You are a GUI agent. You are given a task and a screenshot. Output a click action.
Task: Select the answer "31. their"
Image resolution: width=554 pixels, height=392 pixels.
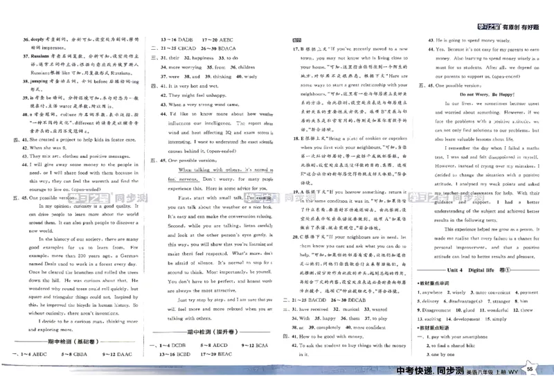point(170,57)
